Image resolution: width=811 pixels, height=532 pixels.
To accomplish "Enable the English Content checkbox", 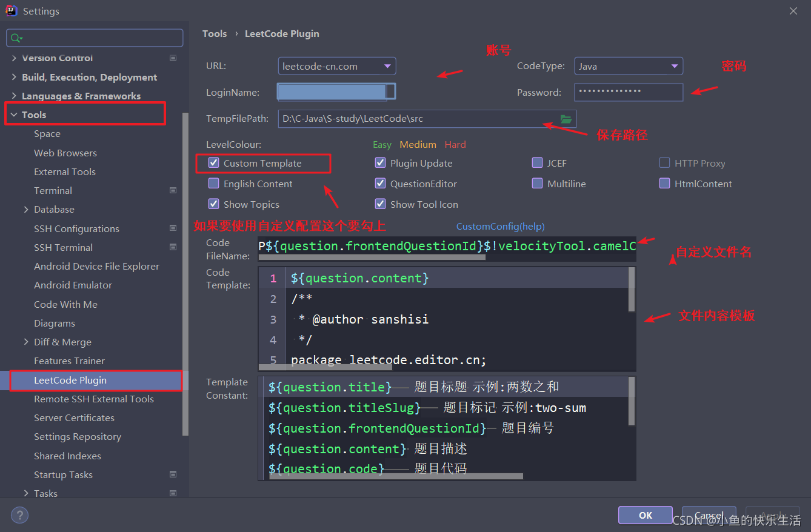I will [213, 184].
